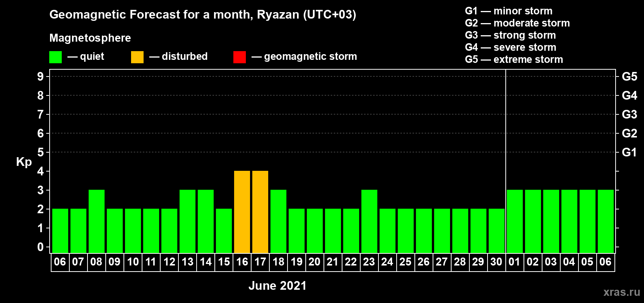Image resolution: width=644 pixels, height=303 pixels.
Task: Click the date cell '25'
Action: pos(405,262)
